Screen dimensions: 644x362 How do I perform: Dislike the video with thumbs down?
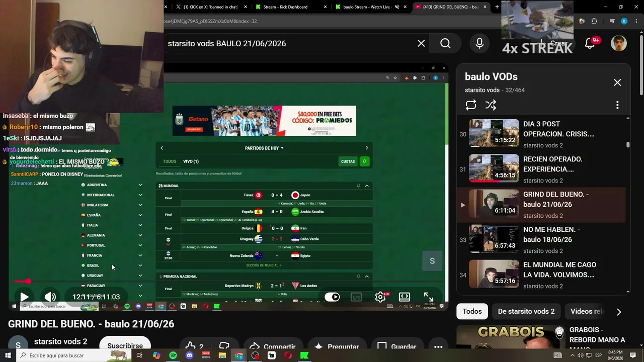tap(224, 346)
